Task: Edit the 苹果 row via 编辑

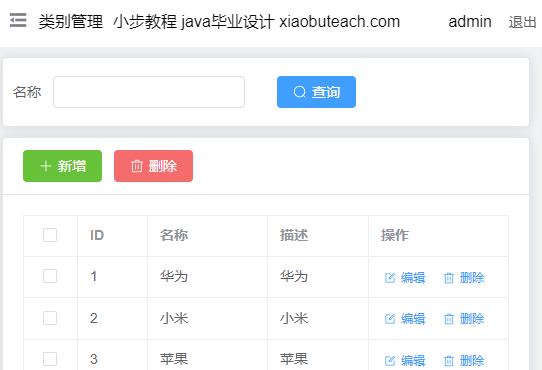Action: coord(405,361)
